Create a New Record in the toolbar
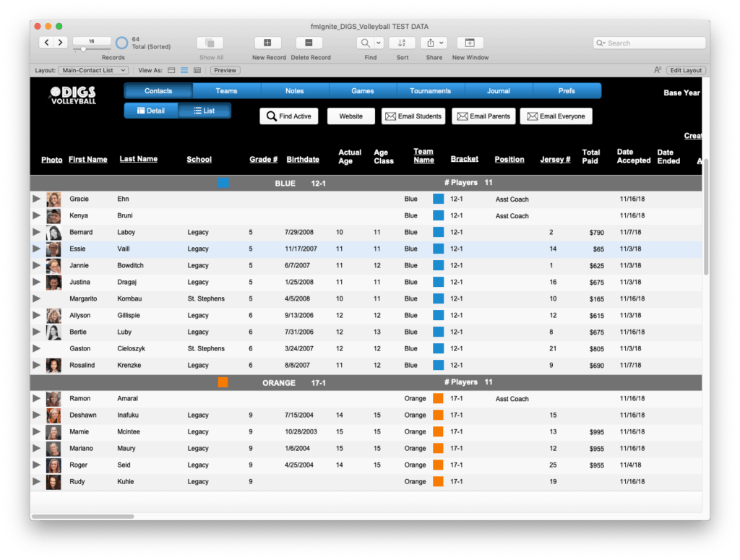Image resolution: width=740 pixels, height=560 pixels. pyautogui.click(x=267, y=43)
